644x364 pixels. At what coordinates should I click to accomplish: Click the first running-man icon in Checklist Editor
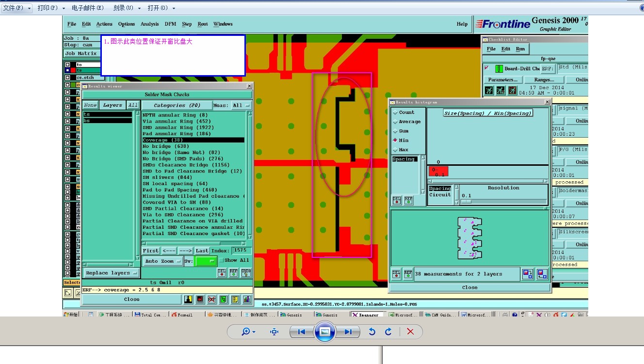[489, 90]
